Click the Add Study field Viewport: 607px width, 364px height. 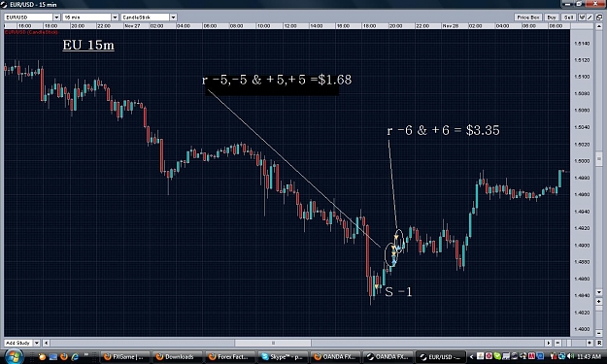click(18, 343)
